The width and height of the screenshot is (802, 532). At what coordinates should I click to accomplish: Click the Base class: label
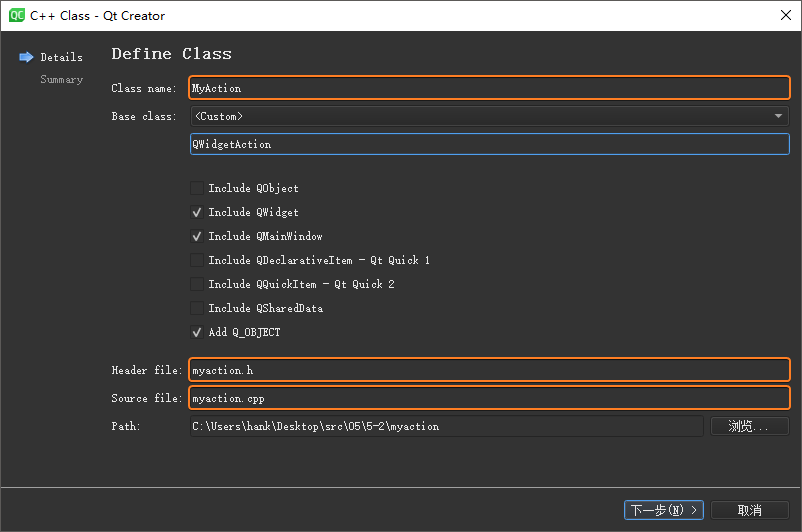click(144, 117)
